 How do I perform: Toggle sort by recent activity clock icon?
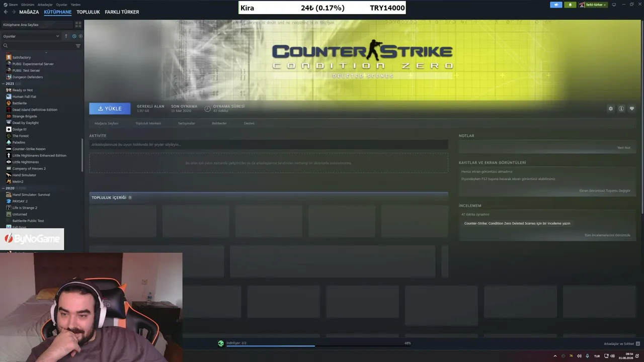pos(74,36)
